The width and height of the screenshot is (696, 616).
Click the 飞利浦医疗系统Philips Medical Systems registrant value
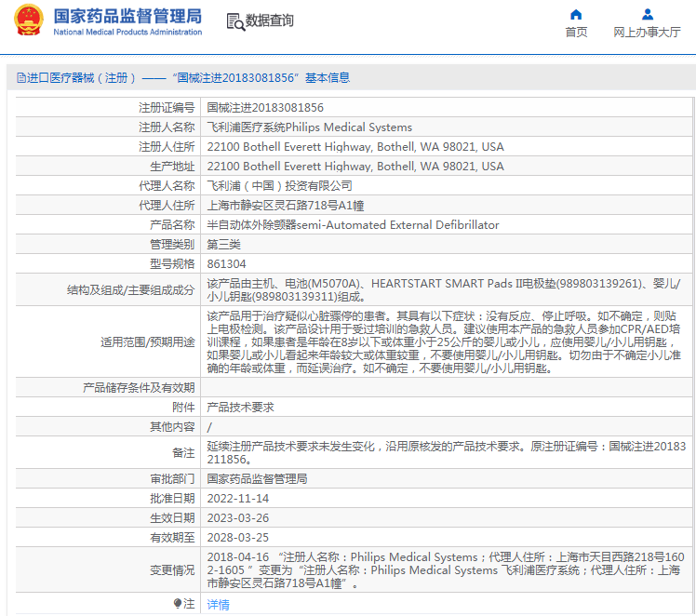coord(309,127)
